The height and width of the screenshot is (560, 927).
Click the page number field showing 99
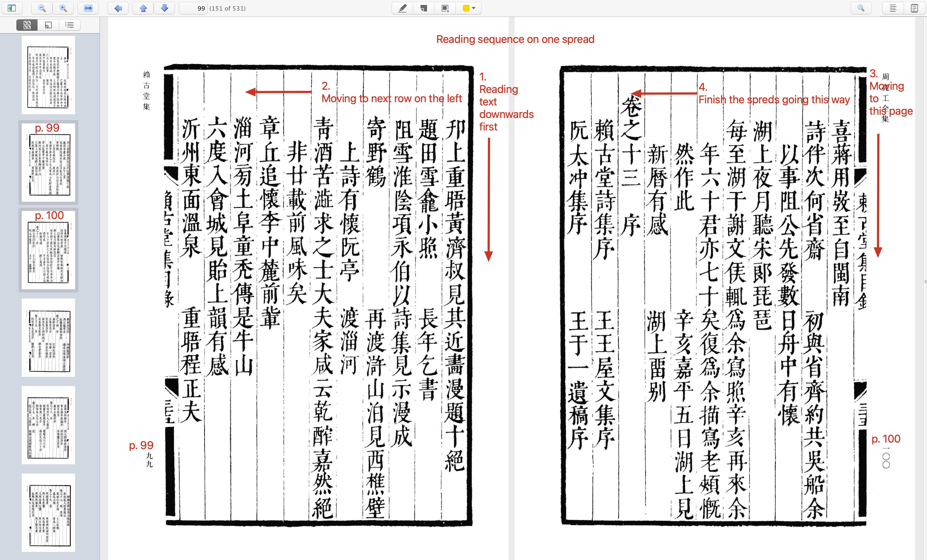pyautogui.click(x=193, y=8)
